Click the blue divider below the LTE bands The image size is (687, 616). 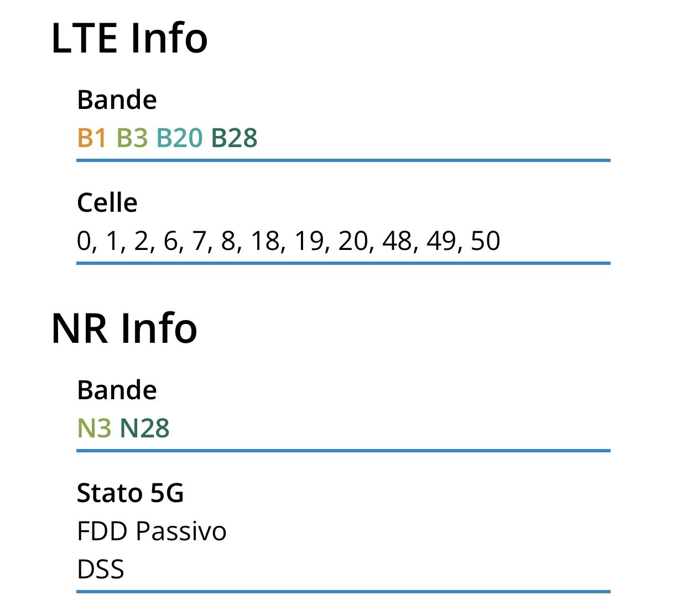point(343,160)
